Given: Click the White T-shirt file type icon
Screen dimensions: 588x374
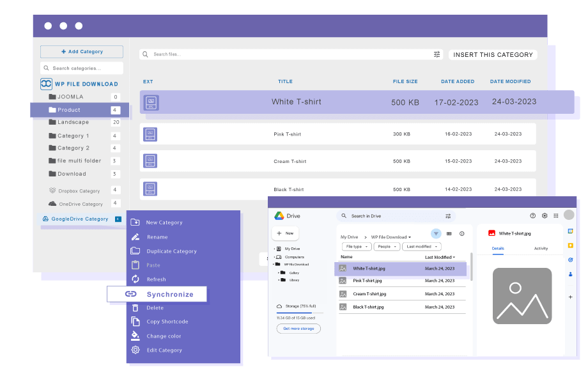Looking at the screenshot, I should click(151, 102).
